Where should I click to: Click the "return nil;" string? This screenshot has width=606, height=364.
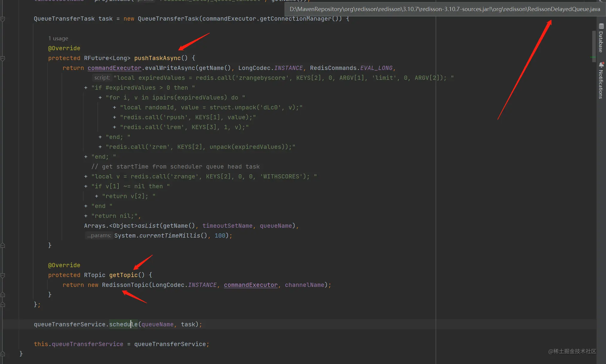114,216
